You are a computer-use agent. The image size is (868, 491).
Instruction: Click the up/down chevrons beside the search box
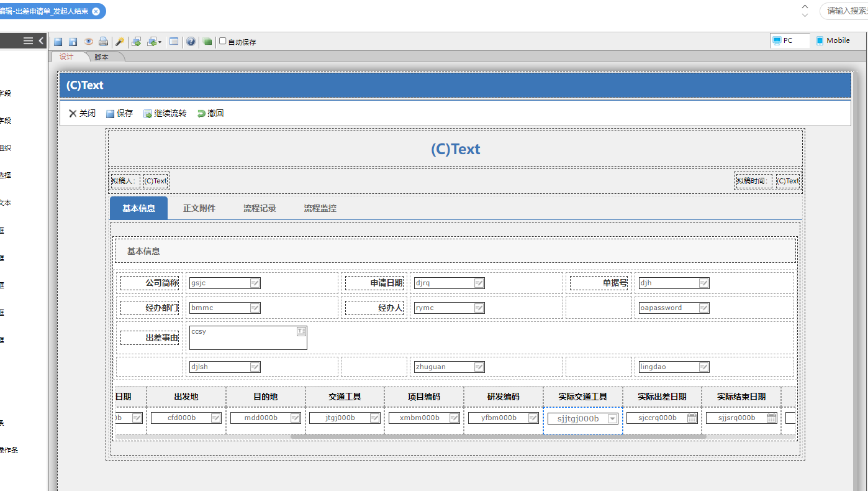(x=805, y=11)
